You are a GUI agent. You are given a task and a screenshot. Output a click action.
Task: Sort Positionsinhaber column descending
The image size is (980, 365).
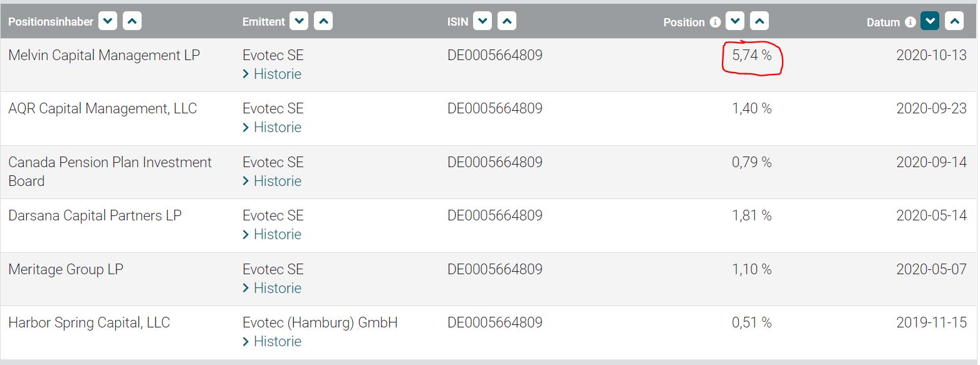point(108,22)
